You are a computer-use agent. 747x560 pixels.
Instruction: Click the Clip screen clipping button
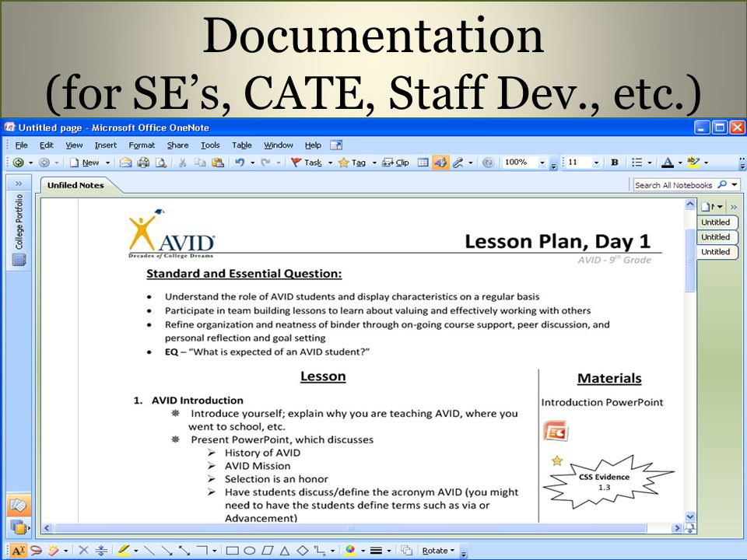coord(396,163)
